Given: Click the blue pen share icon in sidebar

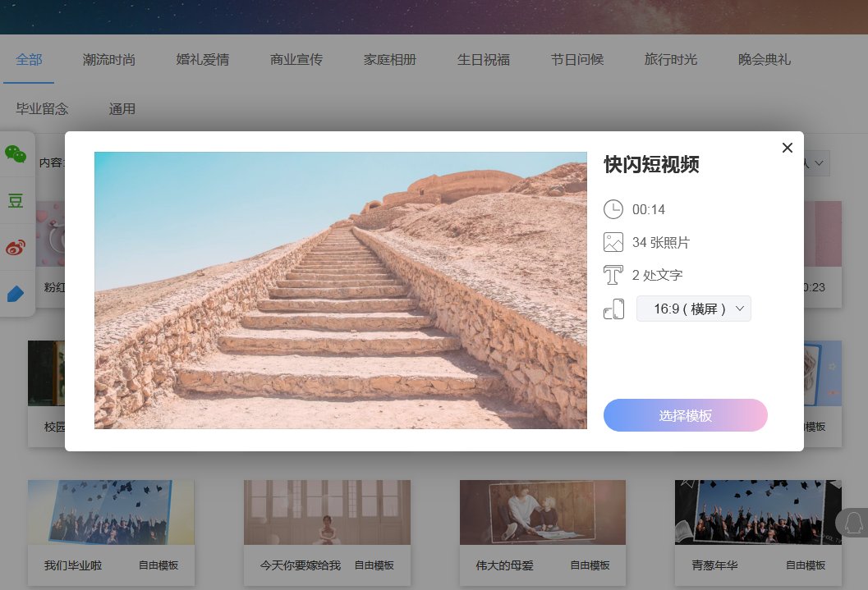Looking at the screenshot, I should pos(16,293).
